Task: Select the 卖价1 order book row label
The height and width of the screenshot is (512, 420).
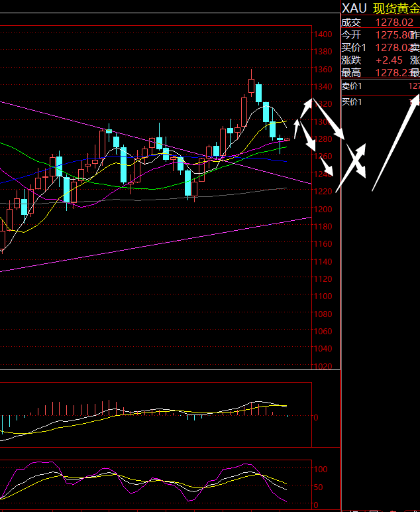Action: pyautogui.click(x=352, y=86)
